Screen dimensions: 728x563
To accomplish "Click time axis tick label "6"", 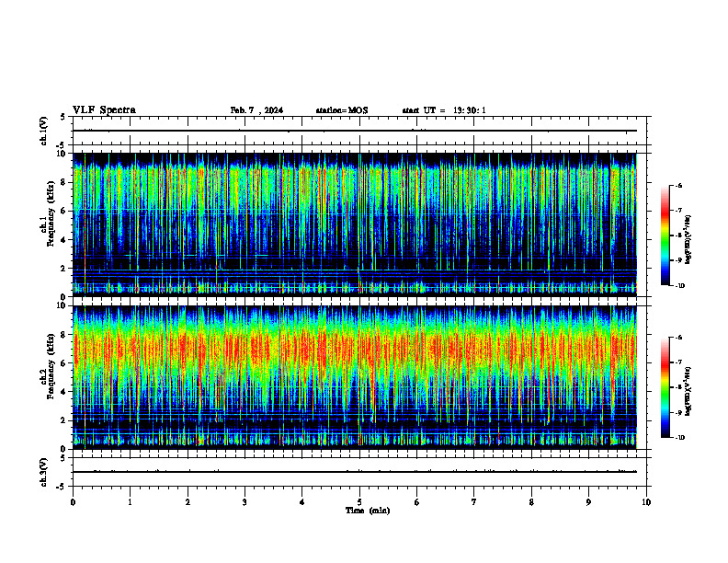I will [417, 502].
